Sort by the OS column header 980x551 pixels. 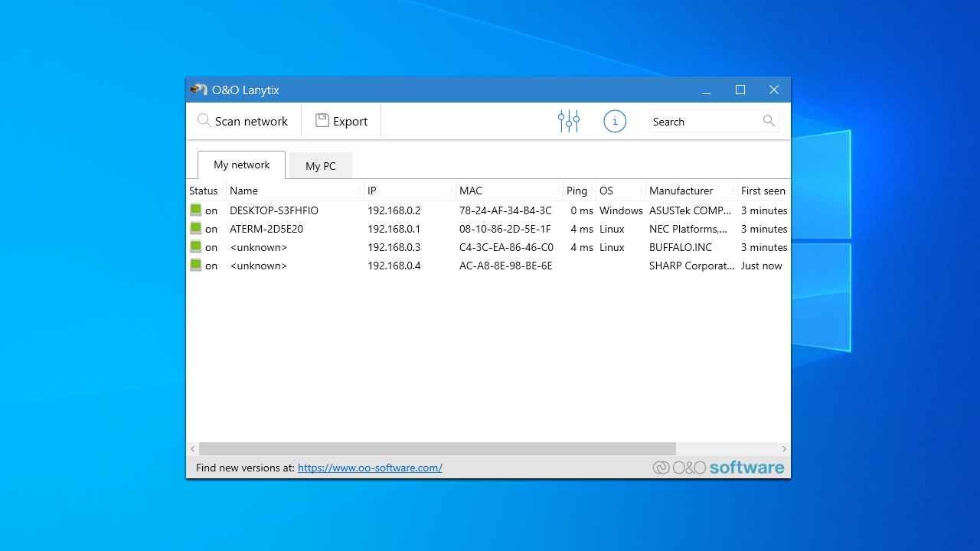pyautogui.click(x=621, y=191)
